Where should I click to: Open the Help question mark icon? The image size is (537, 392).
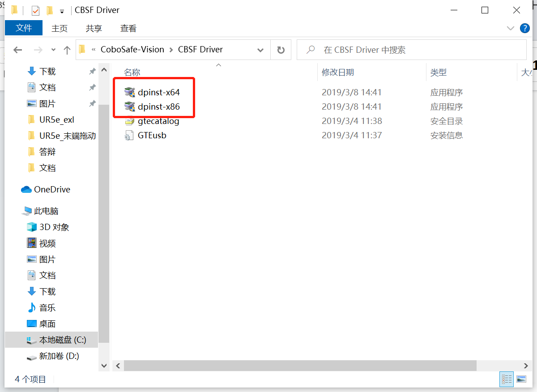click(524, 28)
